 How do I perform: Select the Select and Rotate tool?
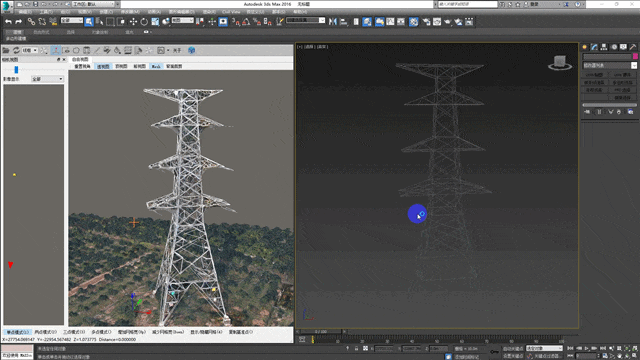coord(144,22)
